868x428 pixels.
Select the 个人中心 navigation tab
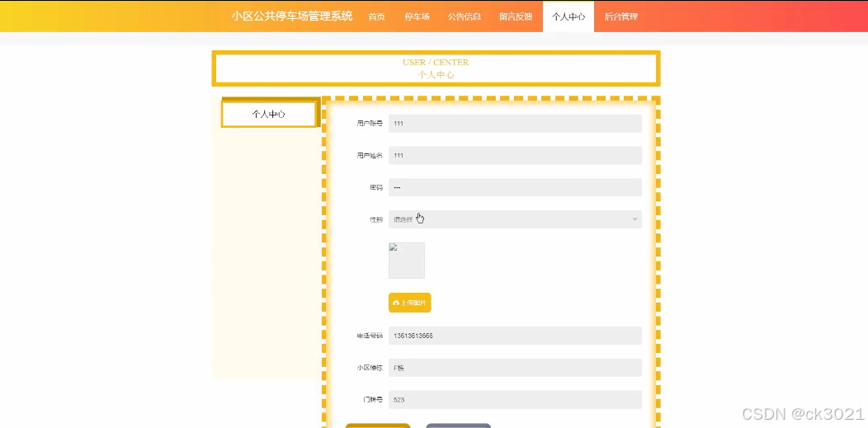(568, 16)
